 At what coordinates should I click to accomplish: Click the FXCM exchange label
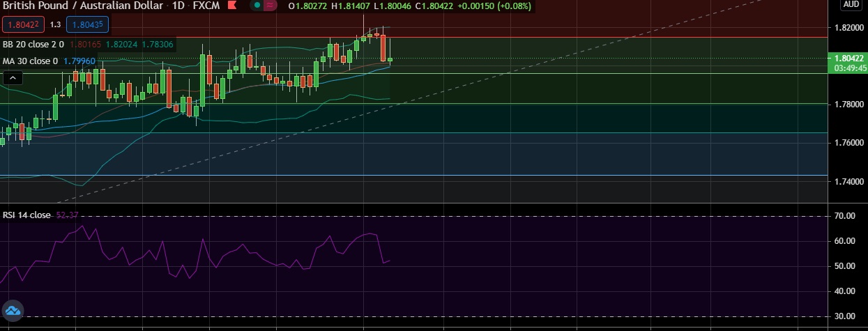[x=207, y=6]
